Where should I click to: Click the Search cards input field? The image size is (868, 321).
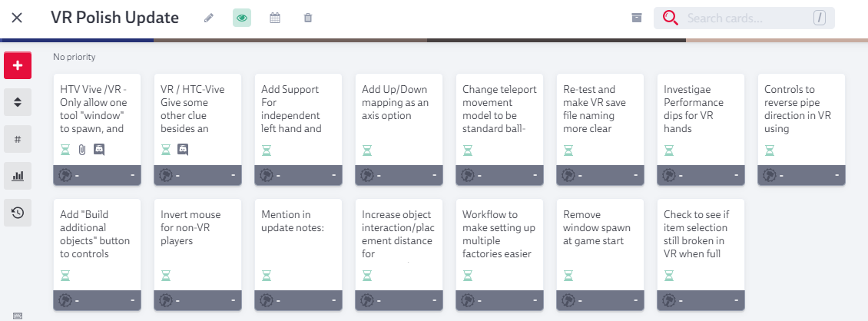click(x=747, y=18)
